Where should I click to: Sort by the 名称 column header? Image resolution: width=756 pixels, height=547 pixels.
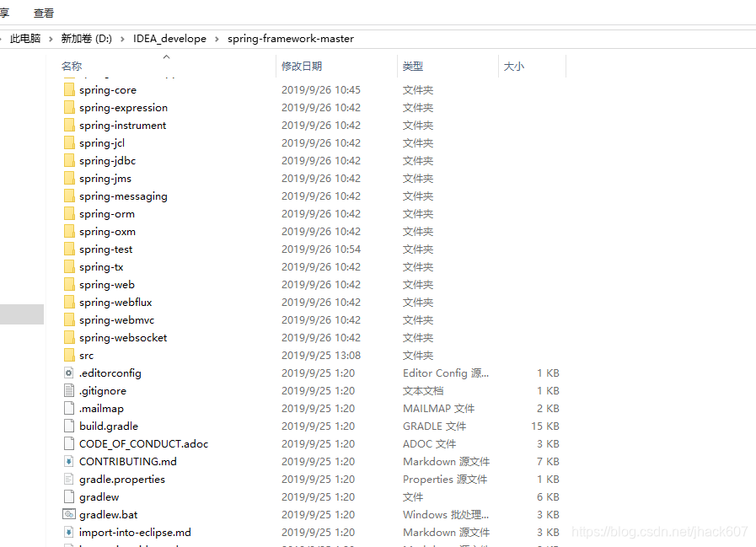[x=72, y=66]
